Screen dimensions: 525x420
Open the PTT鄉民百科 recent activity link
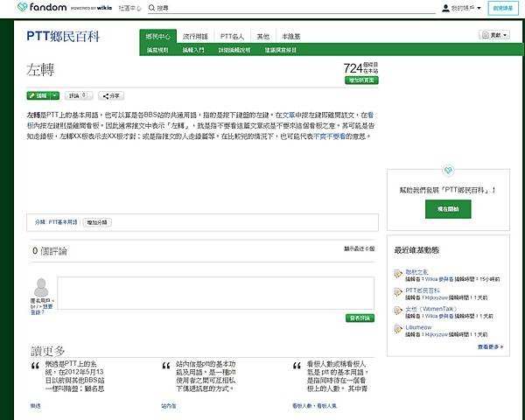423,290
